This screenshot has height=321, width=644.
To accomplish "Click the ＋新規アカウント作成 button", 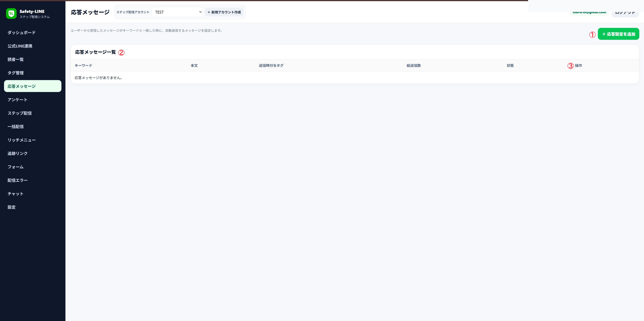I will (224, 12).
